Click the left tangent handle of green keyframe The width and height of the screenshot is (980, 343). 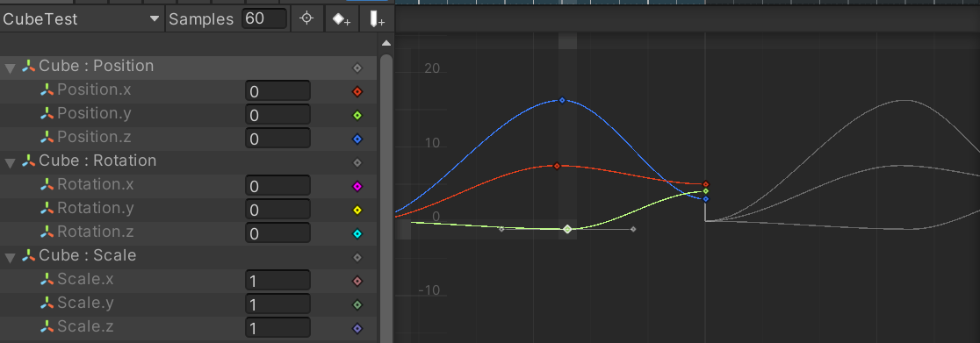(501, 229)
